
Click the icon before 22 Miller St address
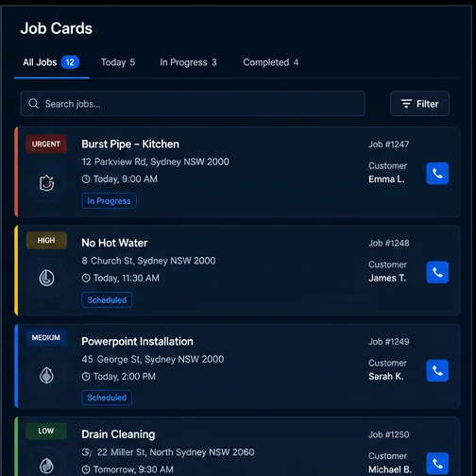click(x=87, y=452)
